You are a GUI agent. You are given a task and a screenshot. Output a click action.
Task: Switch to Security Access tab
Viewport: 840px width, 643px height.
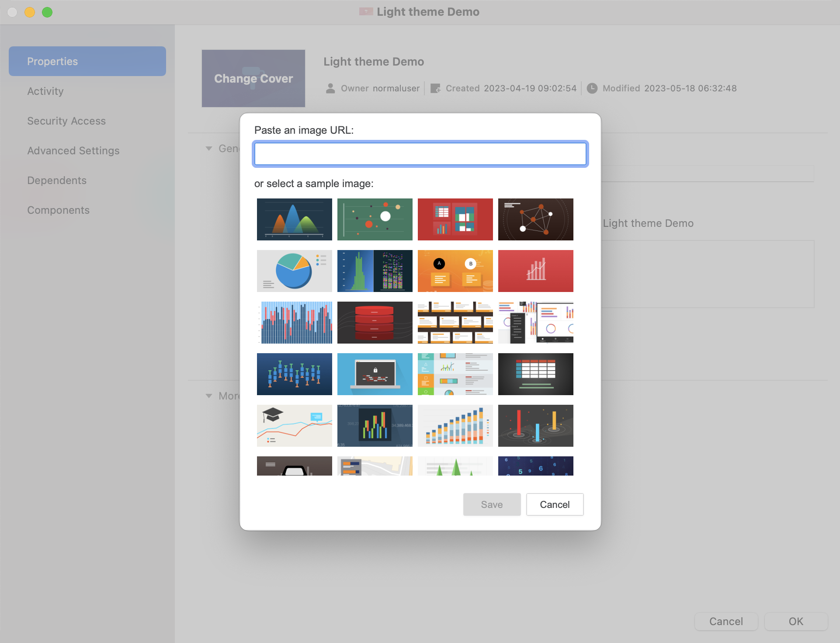pos(66,121)
